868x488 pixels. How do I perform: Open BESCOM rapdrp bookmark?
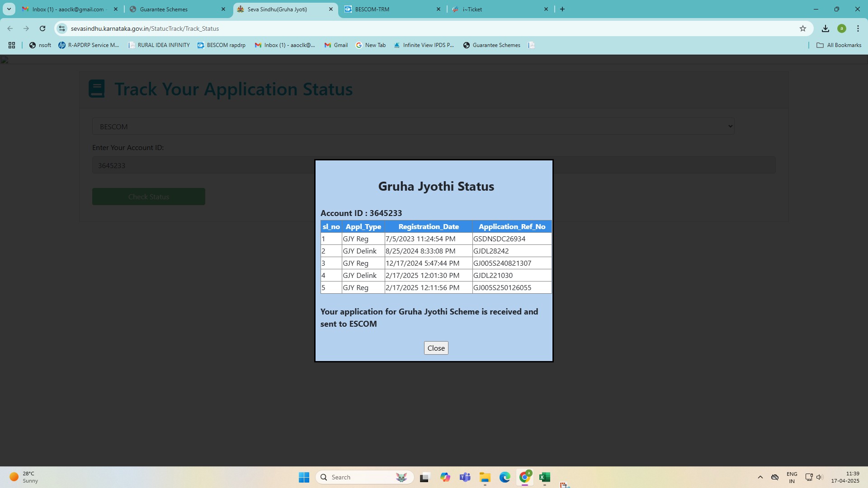pos(222,45)
